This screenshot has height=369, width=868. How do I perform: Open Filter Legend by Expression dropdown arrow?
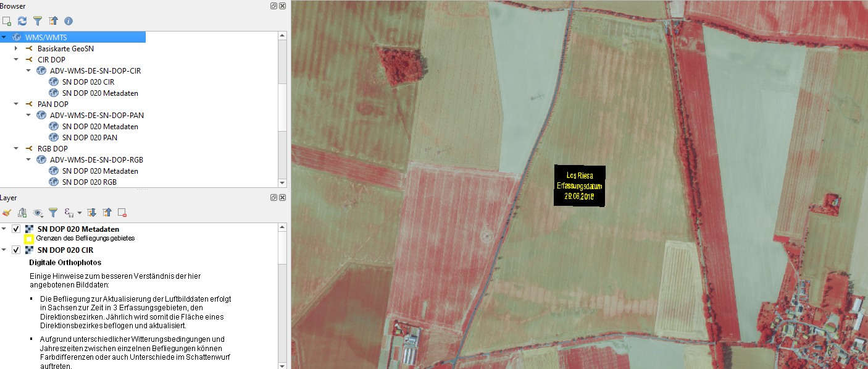tap(80, 213)
